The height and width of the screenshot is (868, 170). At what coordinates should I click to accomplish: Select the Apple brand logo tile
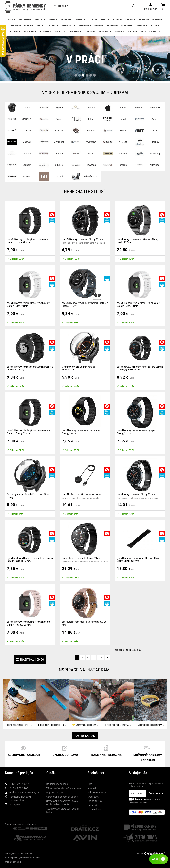[x=108, y=107]
